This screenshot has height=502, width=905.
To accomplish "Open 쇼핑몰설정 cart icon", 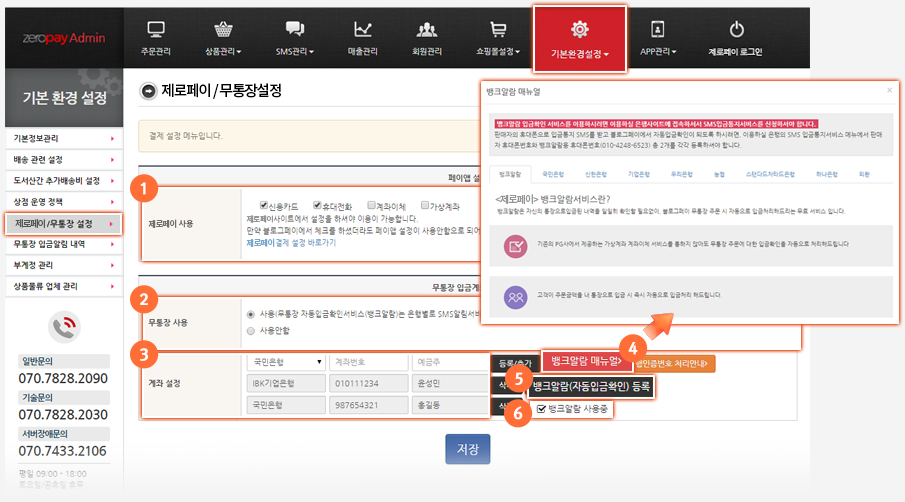I will pyautogui.click(x=498, y=29).
